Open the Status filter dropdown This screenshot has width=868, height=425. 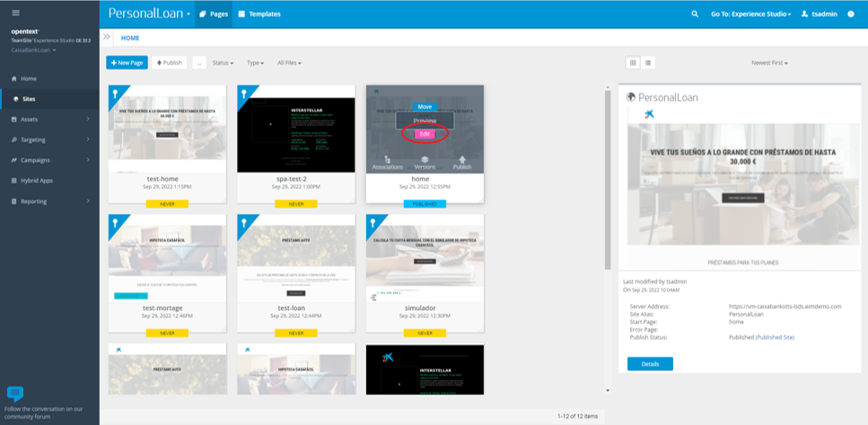(224, 63)
